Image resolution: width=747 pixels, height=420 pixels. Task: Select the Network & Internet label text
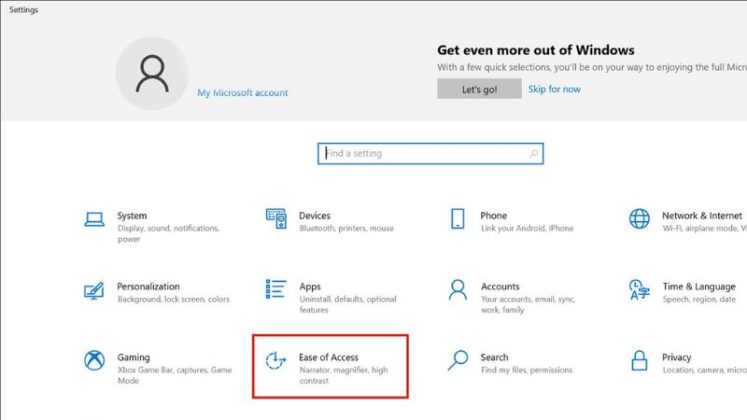coord(701,215)
